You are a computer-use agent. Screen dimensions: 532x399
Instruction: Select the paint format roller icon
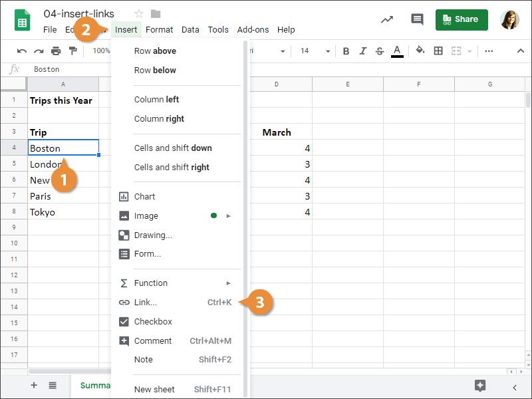[x=72, y=51]
